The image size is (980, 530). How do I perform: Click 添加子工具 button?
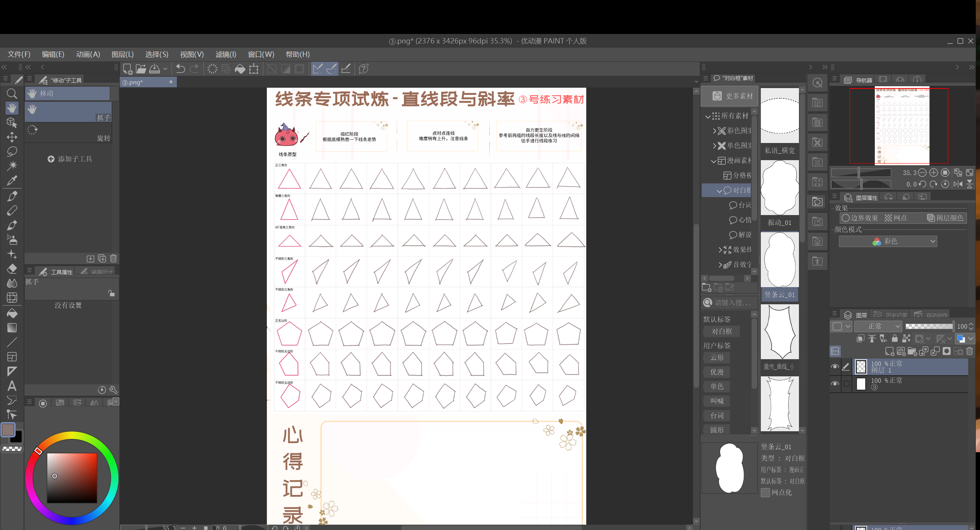click(x=70, y=159)
